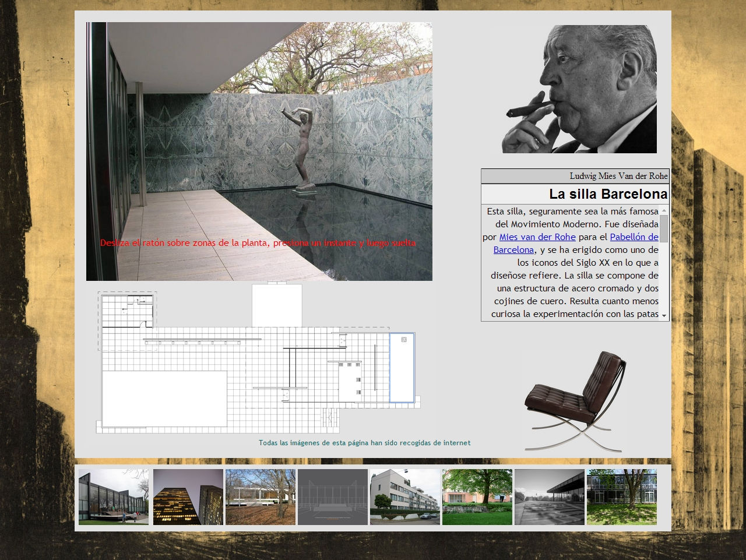Click the small statue marker in the floor plan

click(404, 339)
